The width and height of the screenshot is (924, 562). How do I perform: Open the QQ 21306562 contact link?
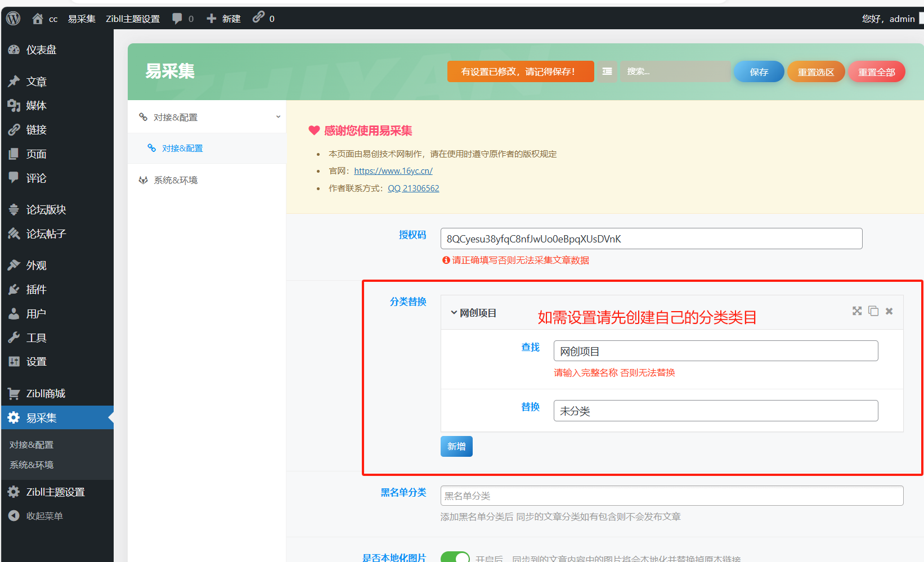414,188
